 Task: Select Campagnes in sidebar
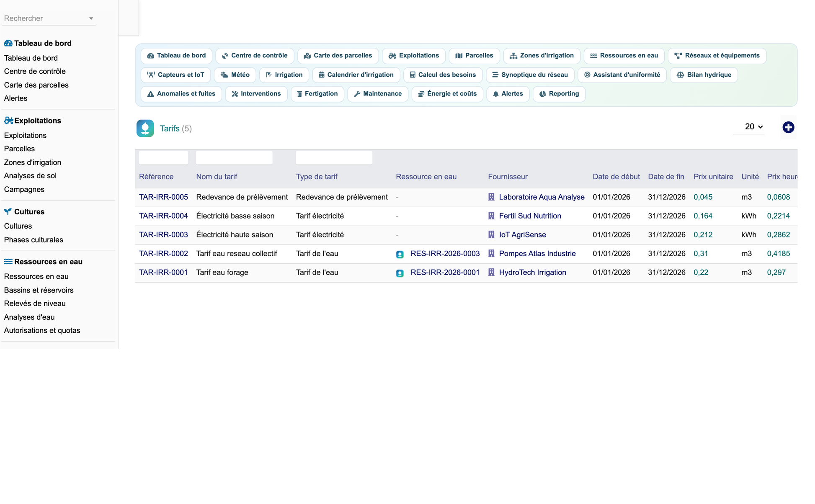[x=24, y=189]
